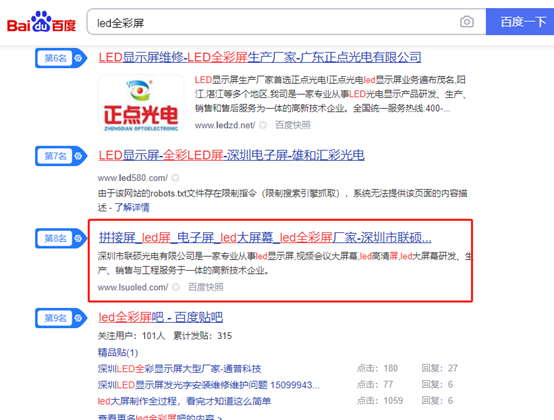The height and width of the screenshot is (420, 554).
Task: Click the 第7名 rank badge icon
Action: [61, 156]
